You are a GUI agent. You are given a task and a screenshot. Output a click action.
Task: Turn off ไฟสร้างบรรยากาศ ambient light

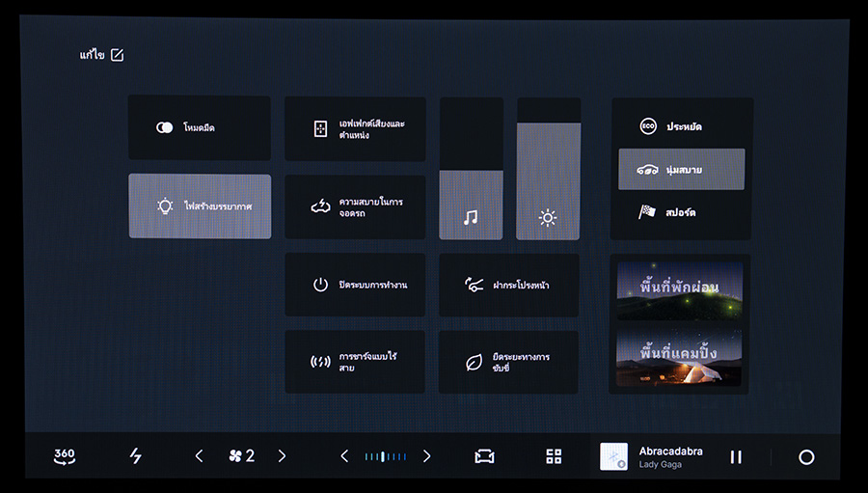pyautogui.click(x=200, y=206)
